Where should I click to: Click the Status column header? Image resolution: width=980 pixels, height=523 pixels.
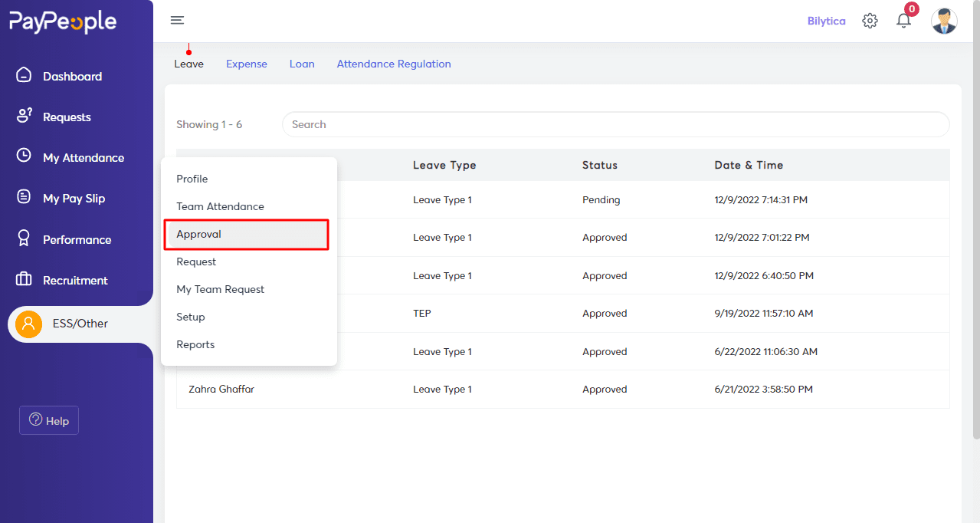[x=600, y=165]
